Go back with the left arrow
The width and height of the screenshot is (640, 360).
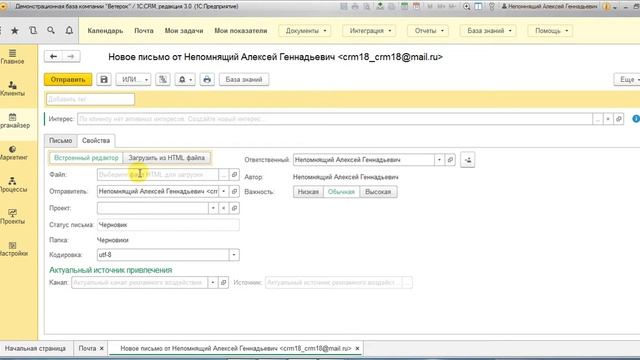[53, 56]
